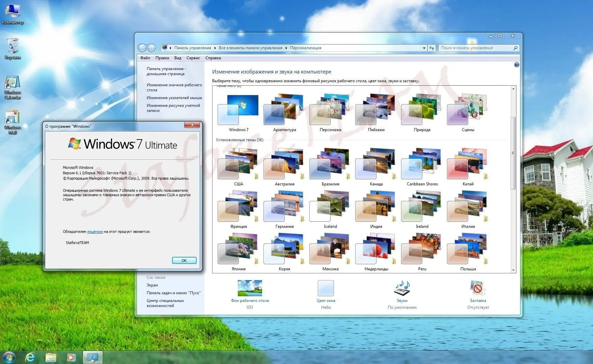Screen dimensions: 593x364
Task: Select the Windows 7 Aero theme
Action: 238,113
